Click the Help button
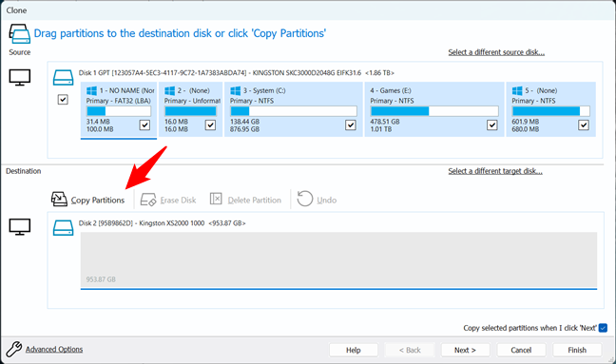616x364 pixels. tap(354, 350)
